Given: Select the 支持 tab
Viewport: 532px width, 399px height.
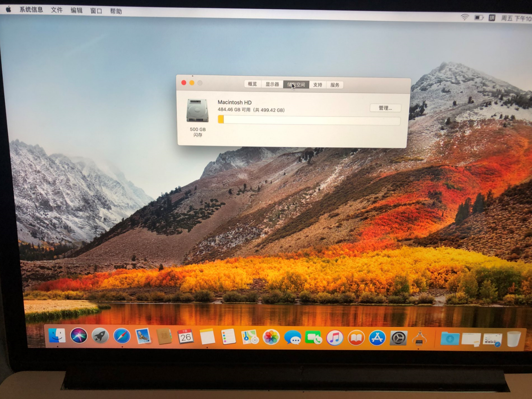Looking at the screenshot, I should coord(318,85).
